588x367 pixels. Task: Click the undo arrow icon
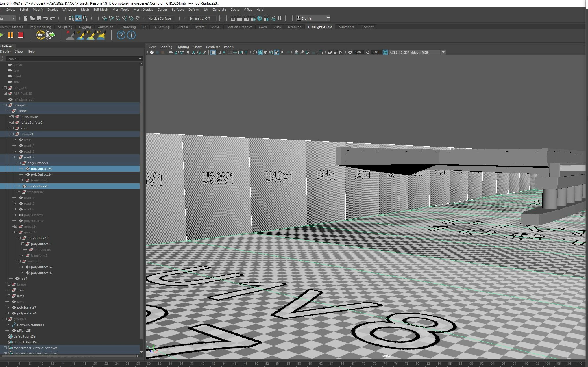[x=46, y=18]
